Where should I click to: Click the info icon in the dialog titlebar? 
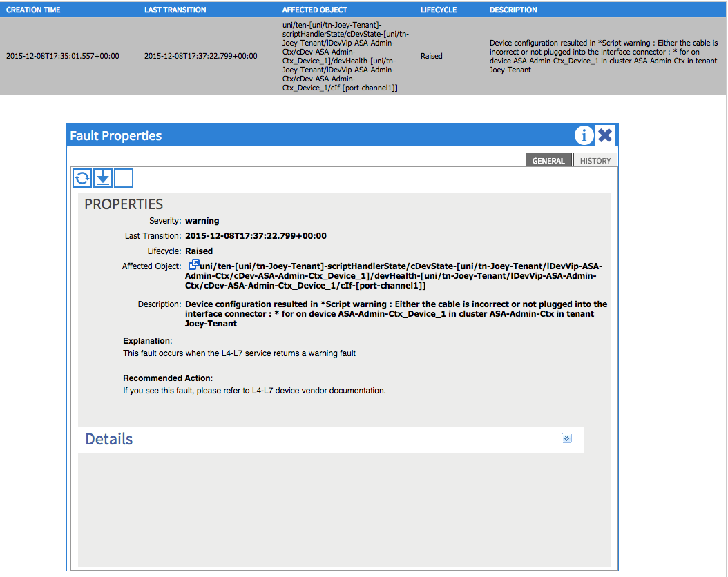[584, 135]
